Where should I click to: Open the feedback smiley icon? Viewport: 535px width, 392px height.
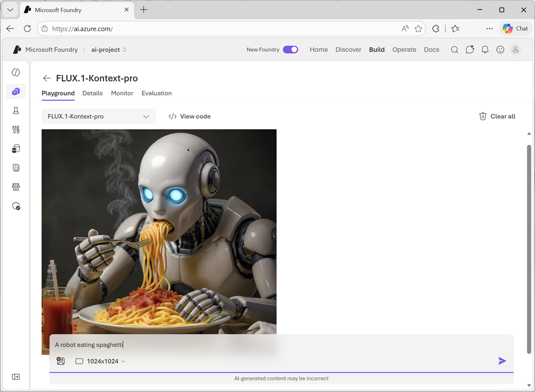point(500,50)
